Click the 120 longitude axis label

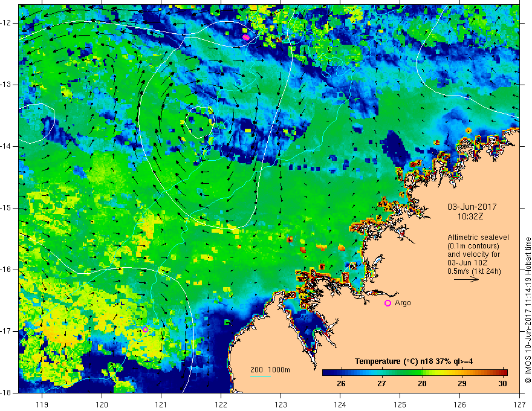(102, 404)
